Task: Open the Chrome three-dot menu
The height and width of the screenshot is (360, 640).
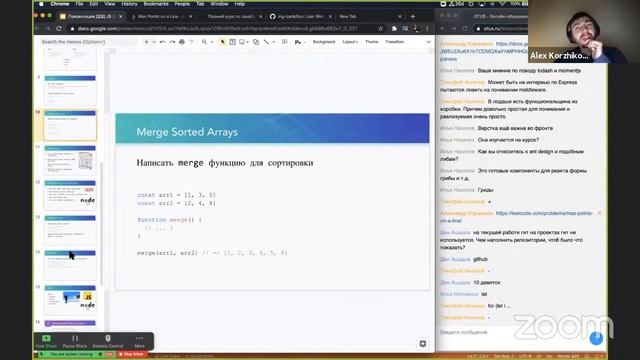Action: tap(427, 29)
